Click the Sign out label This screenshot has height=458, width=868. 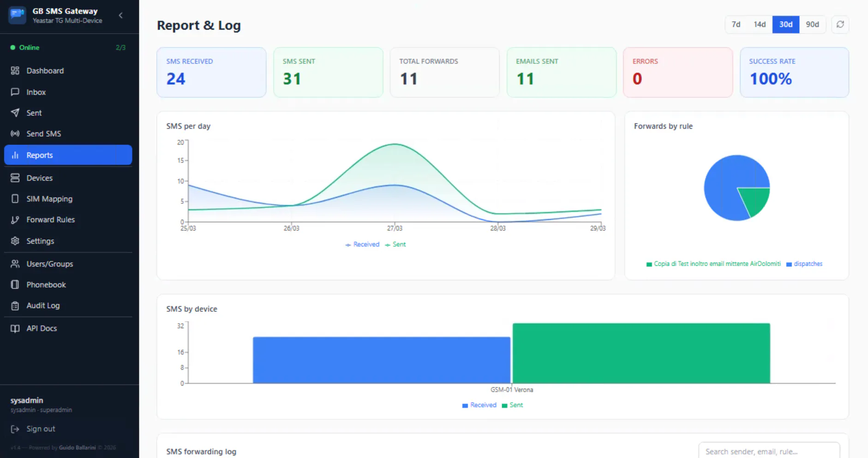point(41,429)
